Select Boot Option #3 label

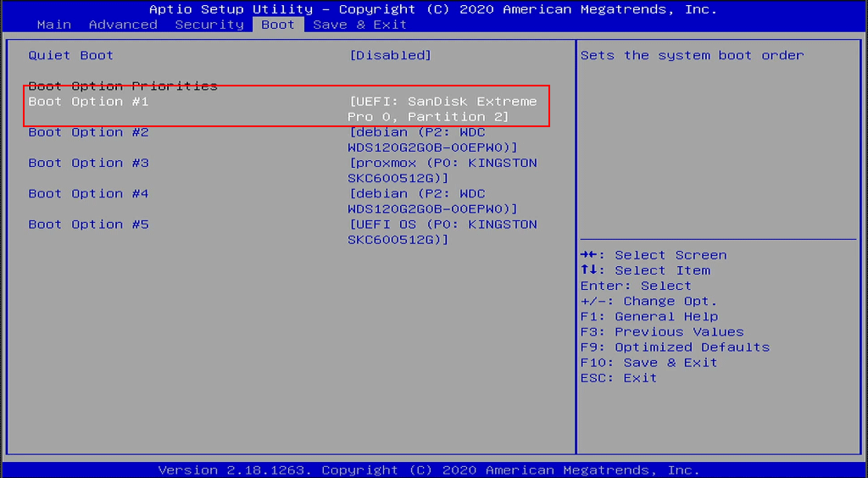[88, 164]
